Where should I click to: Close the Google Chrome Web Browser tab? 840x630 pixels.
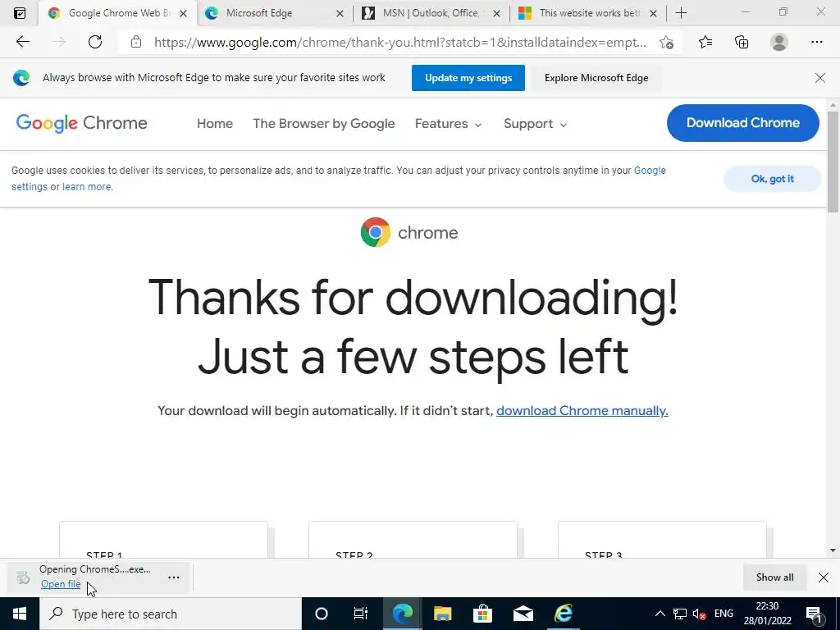pos(183,14)
